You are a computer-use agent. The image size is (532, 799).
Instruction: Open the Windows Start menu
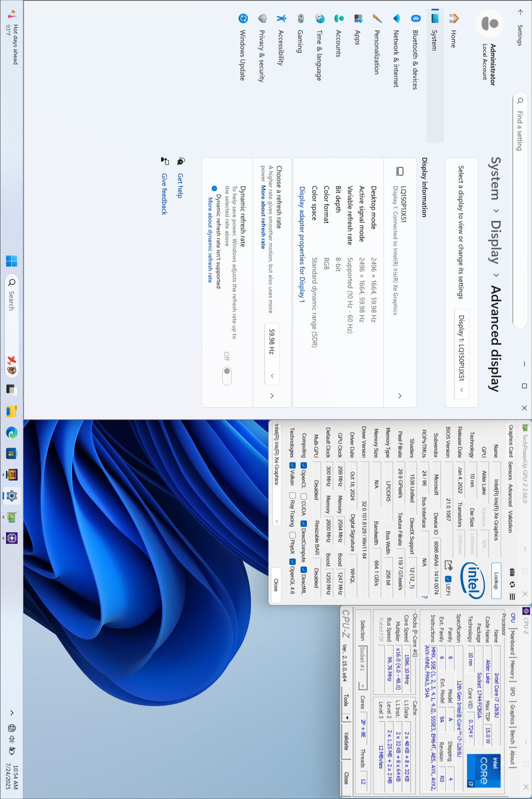[11, 261]
